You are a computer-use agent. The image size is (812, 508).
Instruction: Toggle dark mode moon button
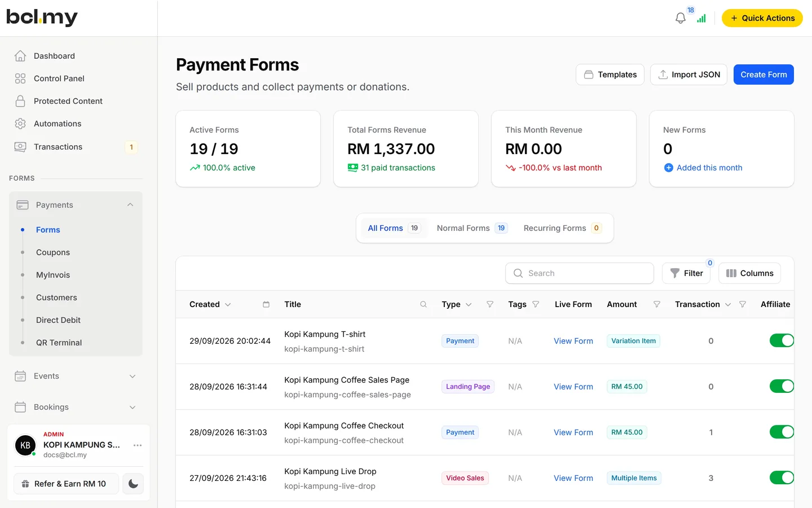click(134, 484)
